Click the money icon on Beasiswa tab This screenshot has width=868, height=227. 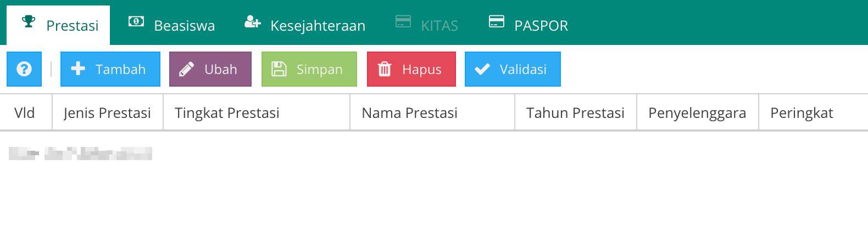[136, 21]
